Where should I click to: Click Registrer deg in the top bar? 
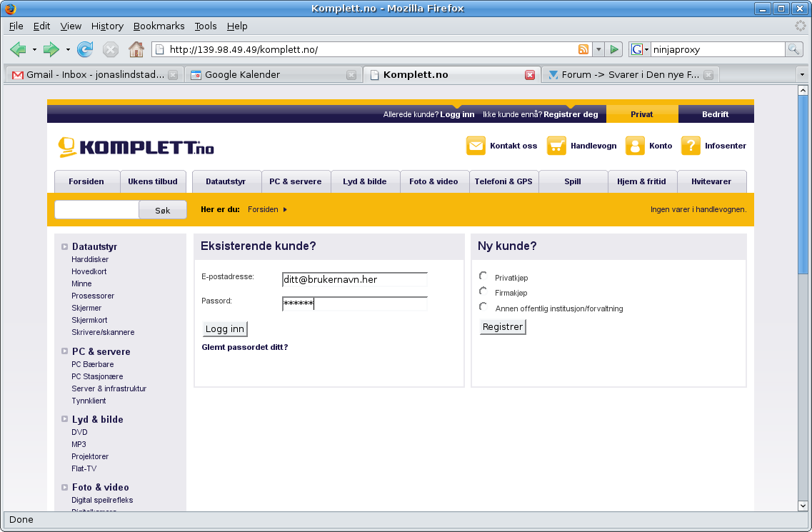(571, 114)
